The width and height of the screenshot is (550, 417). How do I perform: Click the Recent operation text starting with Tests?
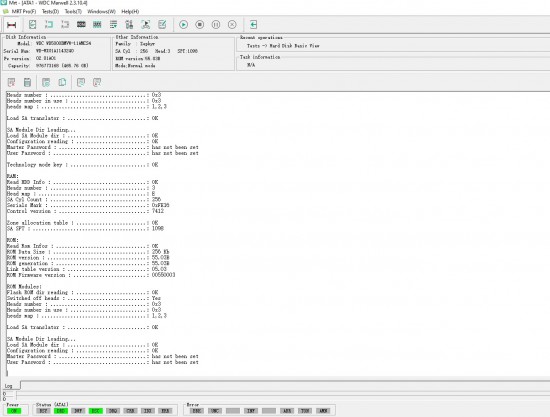(x=283, y=46)
